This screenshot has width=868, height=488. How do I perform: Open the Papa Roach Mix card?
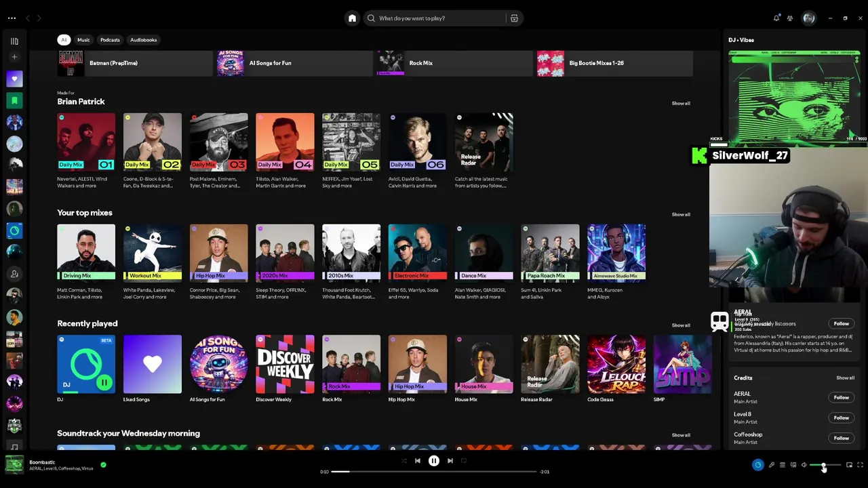(550, 262)
